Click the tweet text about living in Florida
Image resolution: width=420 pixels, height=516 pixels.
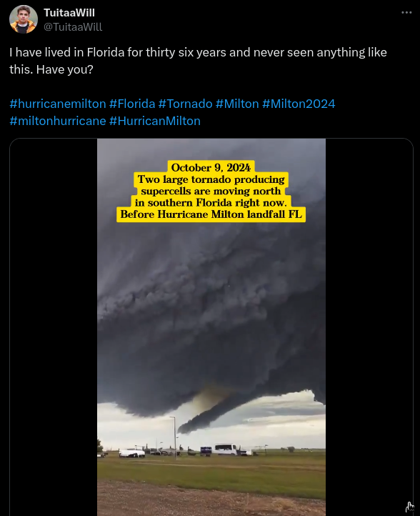198,61
